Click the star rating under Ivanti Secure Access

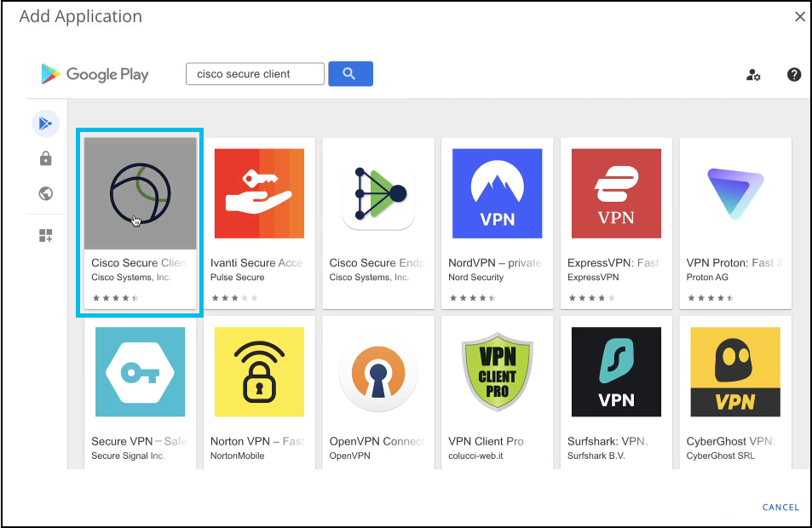(234, 298)
